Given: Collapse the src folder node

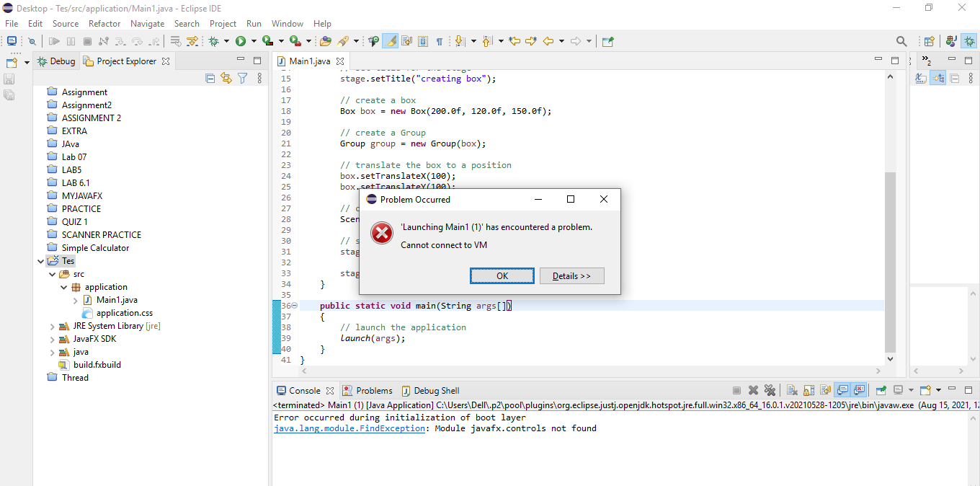Looking at the screenshot, I should point(53,274).
